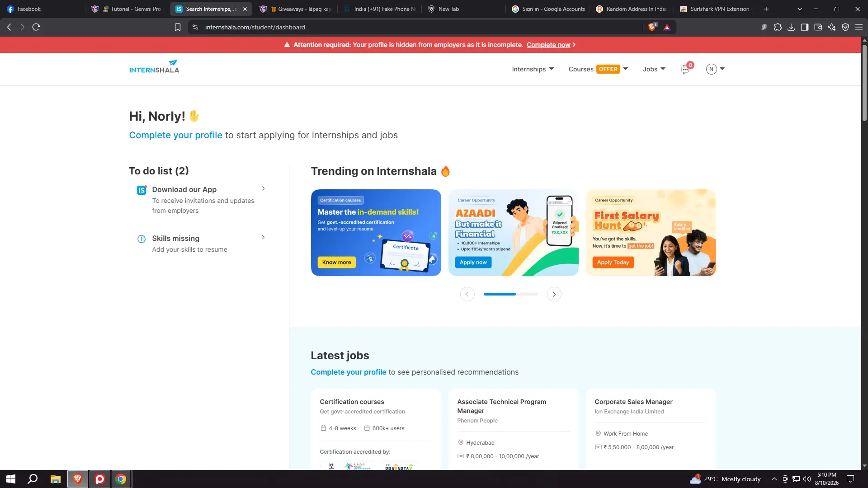
Task: Click the Know more button
Action: click(x=336, y=262)
